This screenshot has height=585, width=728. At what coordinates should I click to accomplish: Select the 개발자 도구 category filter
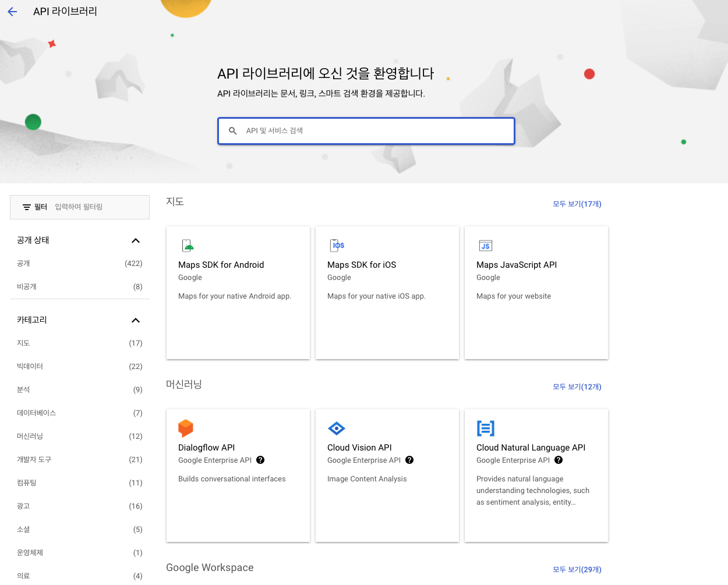80,460
